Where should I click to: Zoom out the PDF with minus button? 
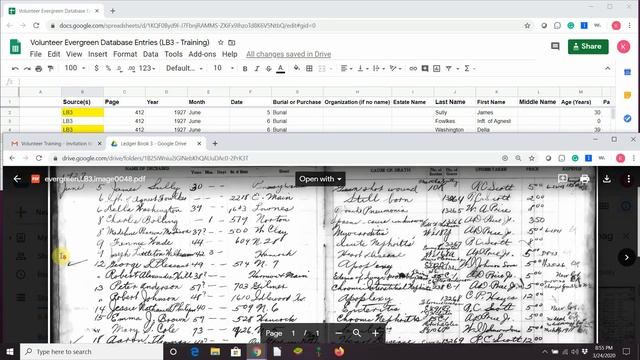(x=338, y=333)
